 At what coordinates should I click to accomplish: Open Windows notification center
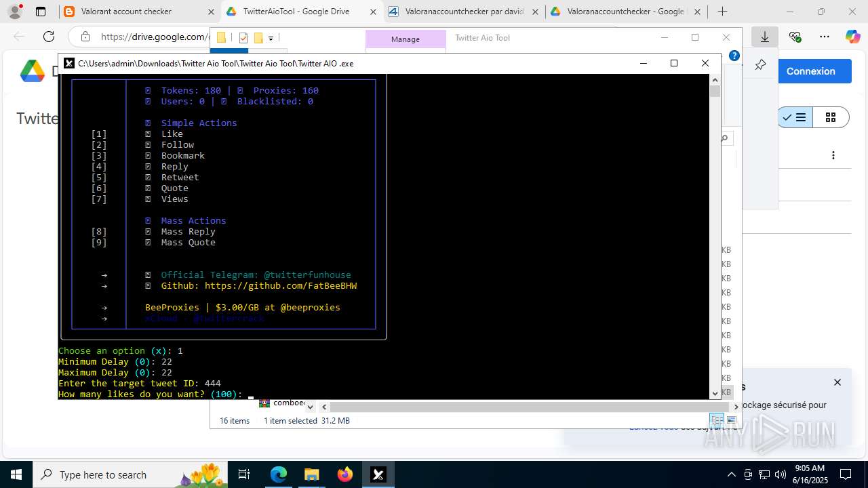pyautogui.click(x=846, y=474)
